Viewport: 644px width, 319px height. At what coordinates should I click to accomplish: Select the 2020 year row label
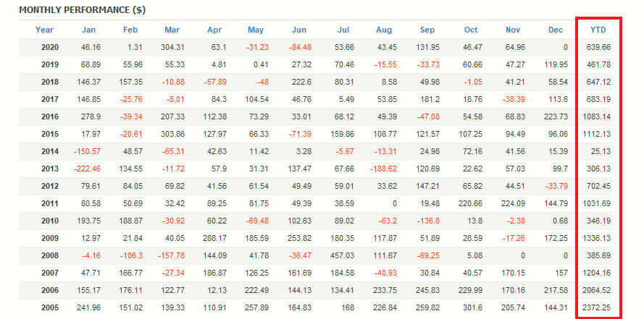pyautogui.click(x=44, y=46)
